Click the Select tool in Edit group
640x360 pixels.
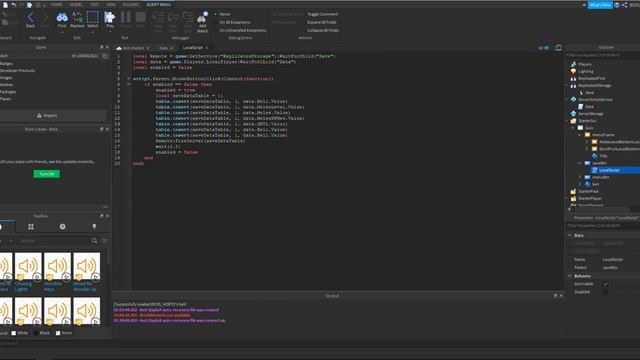[x=93, y=19]
